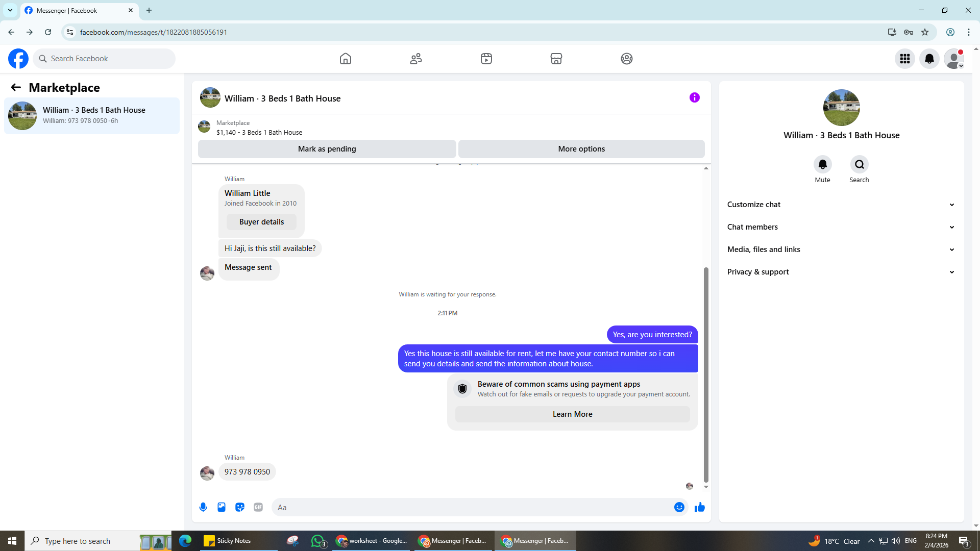Open the GIF picker icon
This screenshot has width=980, height=551.
pos(258,507)
